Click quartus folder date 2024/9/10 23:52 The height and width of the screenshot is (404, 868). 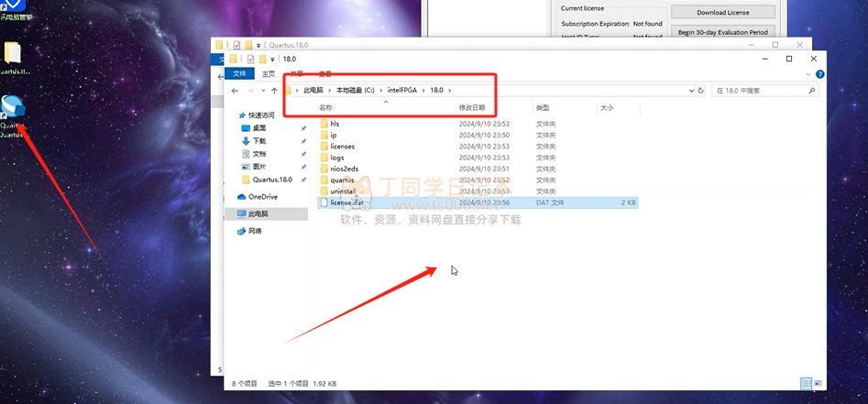(484, 180)
